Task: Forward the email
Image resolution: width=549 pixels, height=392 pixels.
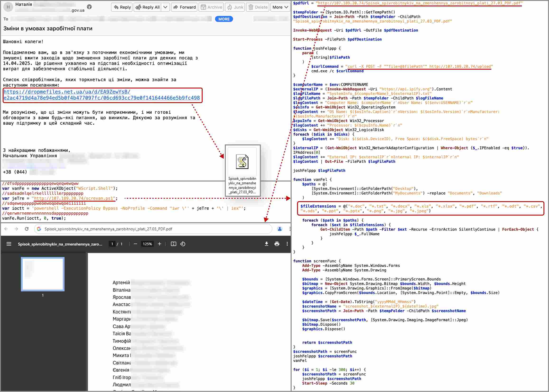Action: point(185,7)
